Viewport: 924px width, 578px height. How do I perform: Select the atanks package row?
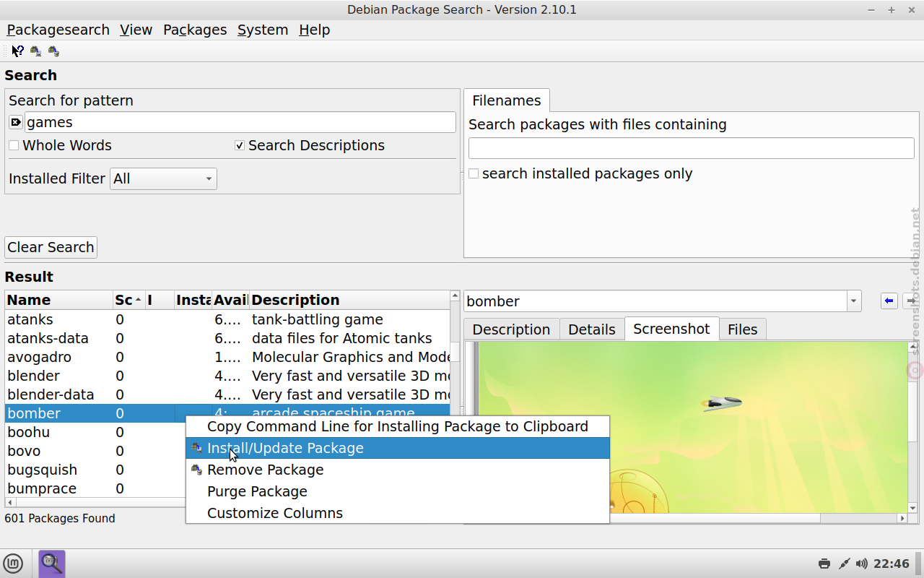point(227,319)
